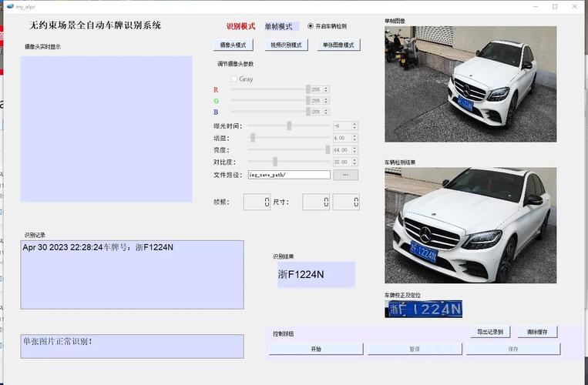Screen dimensions: 588x385
Task: Click the 单帧模式 mode label
Action: [282, 26]
